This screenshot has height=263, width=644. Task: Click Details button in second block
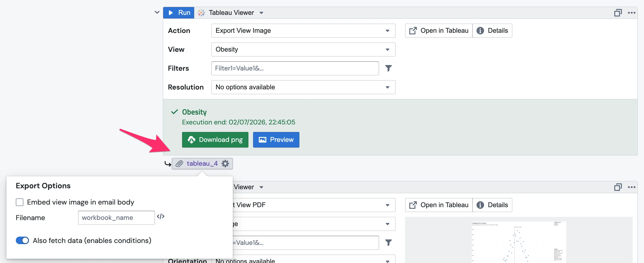coord(492,205)
